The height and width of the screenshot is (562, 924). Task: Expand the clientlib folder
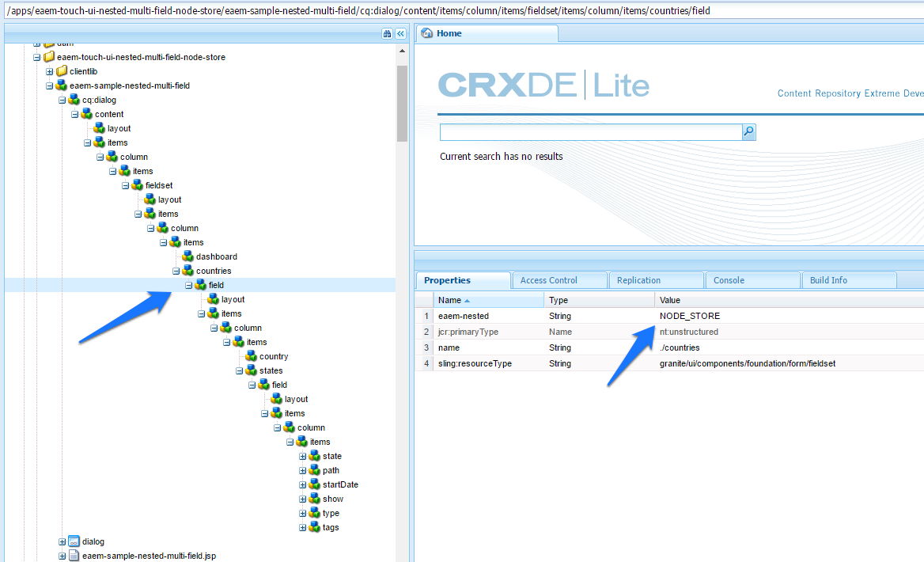(50, 72)
